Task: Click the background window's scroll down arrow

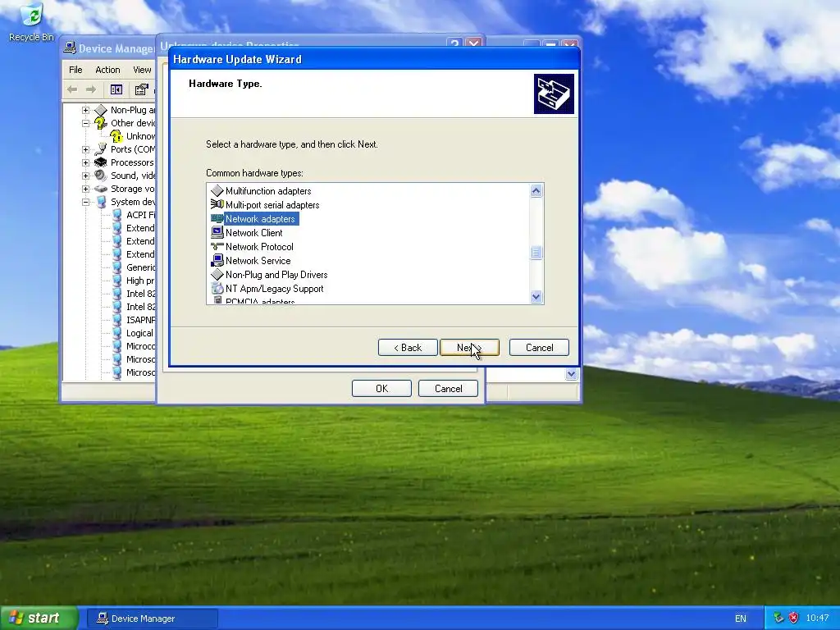Action: [571, 374]
